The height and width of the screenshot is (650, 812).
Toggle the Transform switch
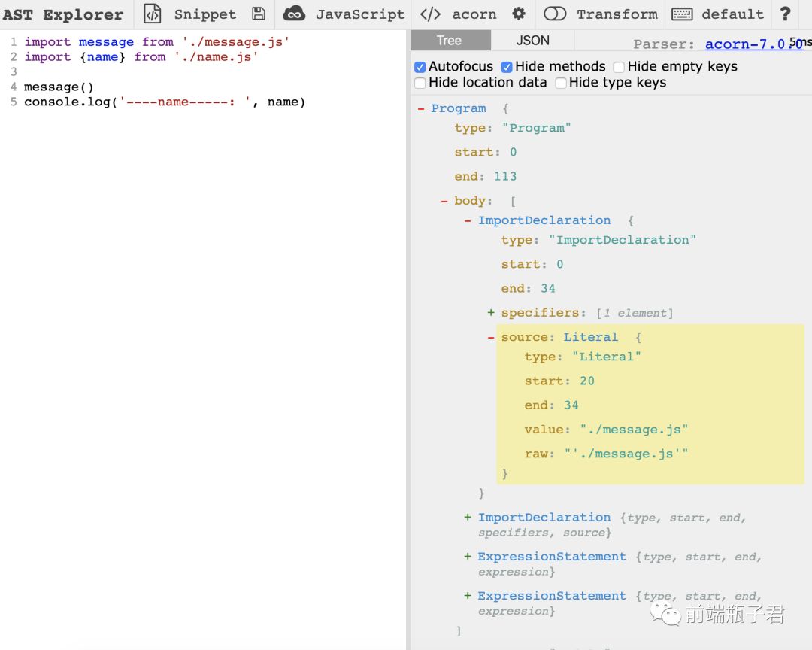[x=555, y=14]
